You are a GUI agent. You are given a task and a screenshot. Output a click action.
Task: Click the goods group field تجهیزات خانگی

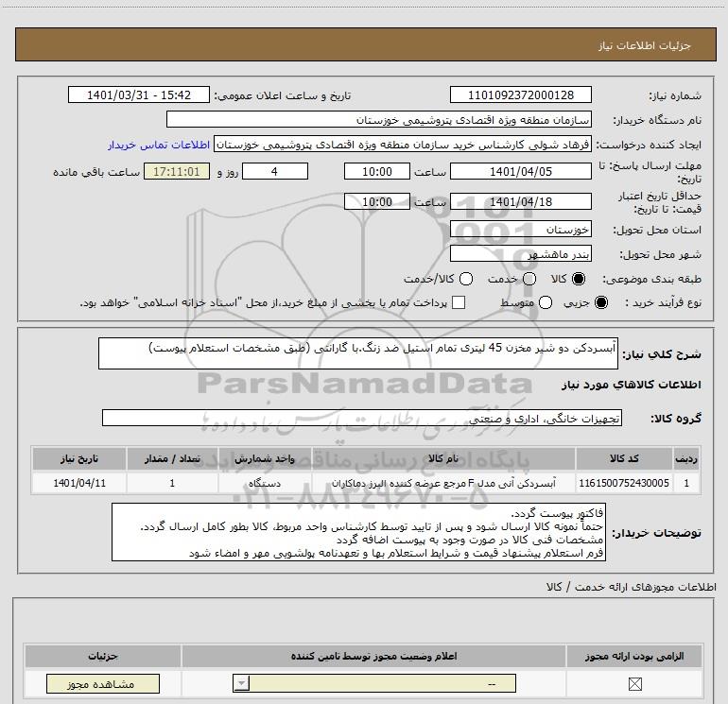[362, 418]
